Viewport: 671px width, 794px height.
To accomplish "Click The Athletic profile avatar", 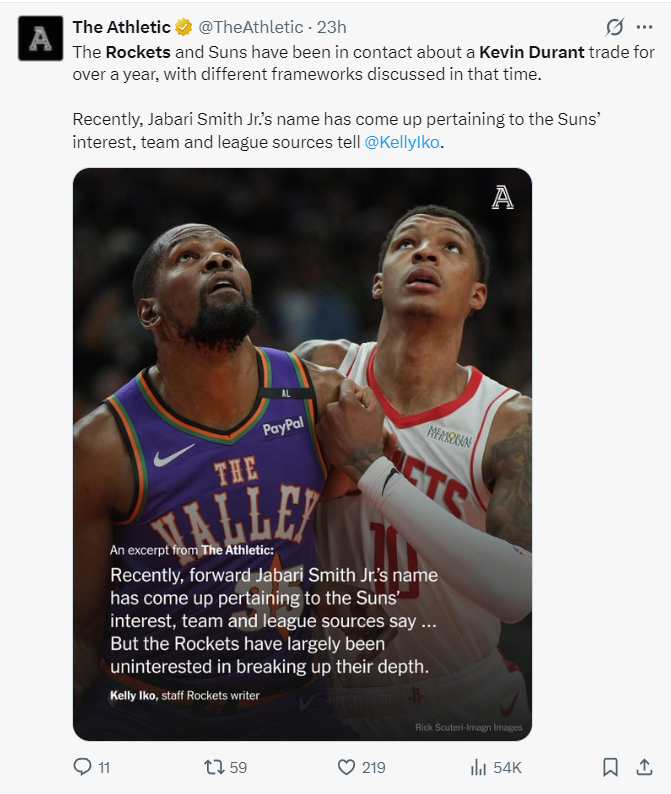I will point(41,38).
